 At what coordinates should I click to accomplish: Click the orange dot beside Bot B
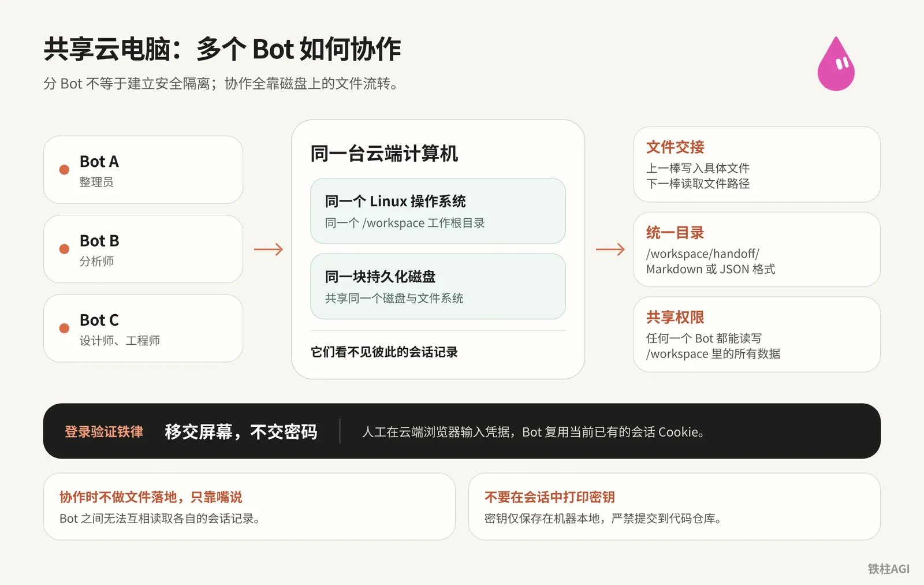click(x=64, y=249)
